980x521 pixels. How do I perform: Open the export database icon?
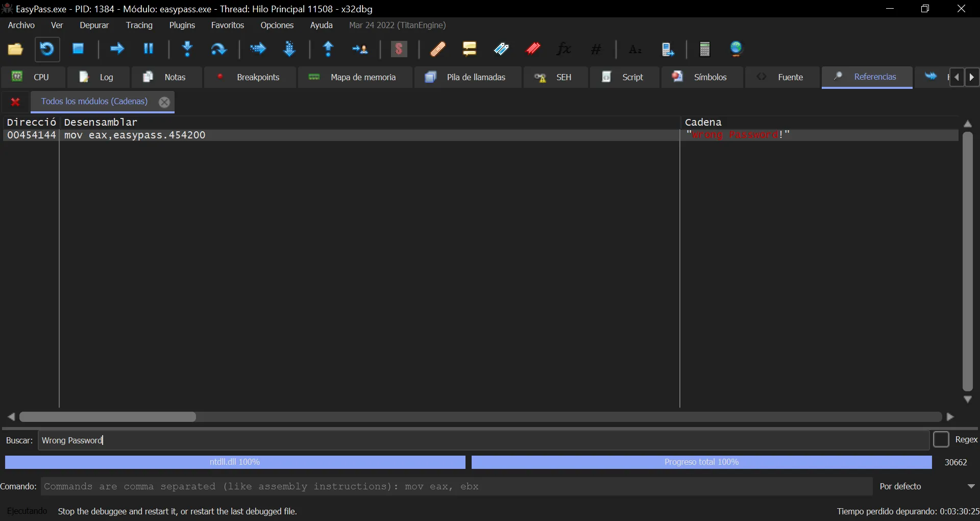(668, 49)
